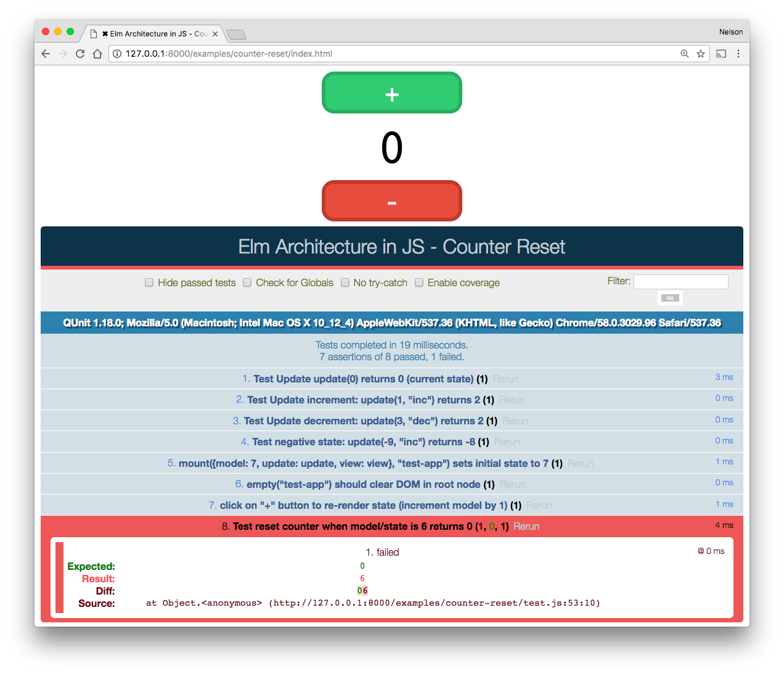Click the test.js:53:10 source line
The image size is (784, 676).
click(x=373, y=603)
